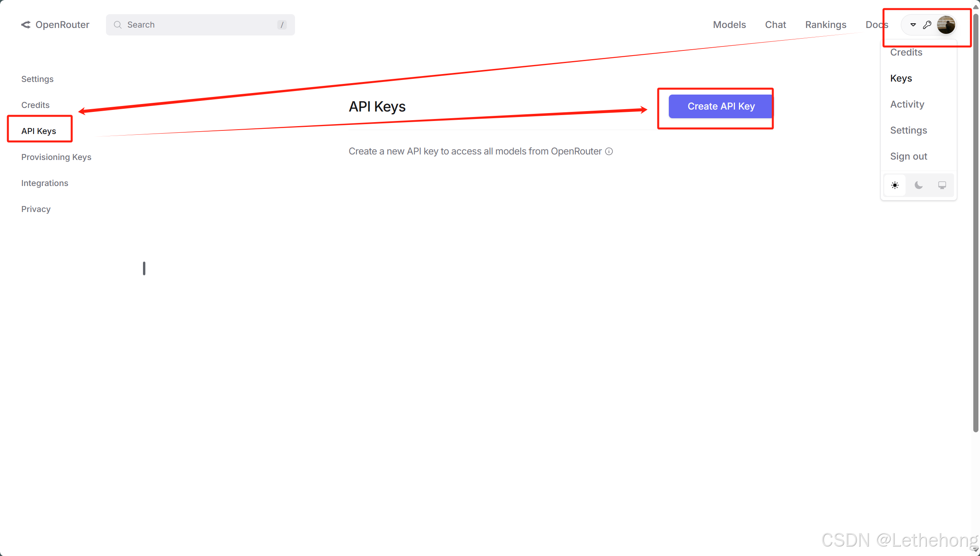Screen dimensions: 980x556
Task: Open Privacy in the sidebar
Action: 36,209
